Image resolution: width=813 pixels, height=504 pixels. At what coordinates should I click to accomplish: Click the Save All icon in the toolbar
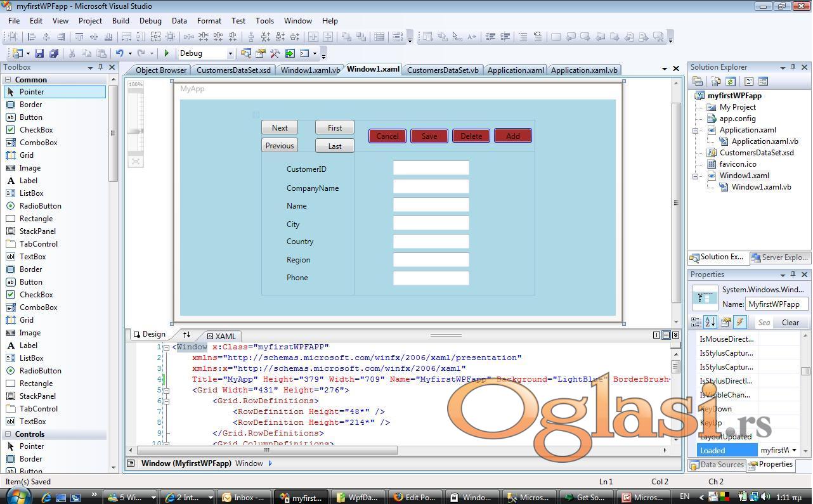[x=54, y=54]
